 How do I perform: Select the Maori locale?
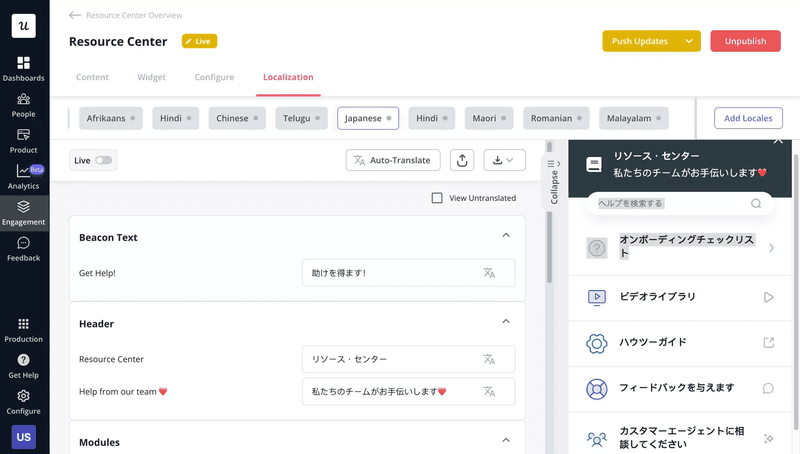(489, 118)
